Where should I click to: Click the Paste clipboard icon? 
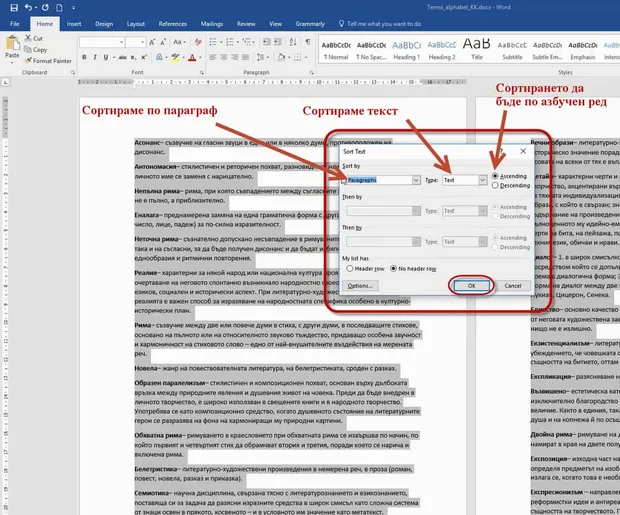click(12, 43)
